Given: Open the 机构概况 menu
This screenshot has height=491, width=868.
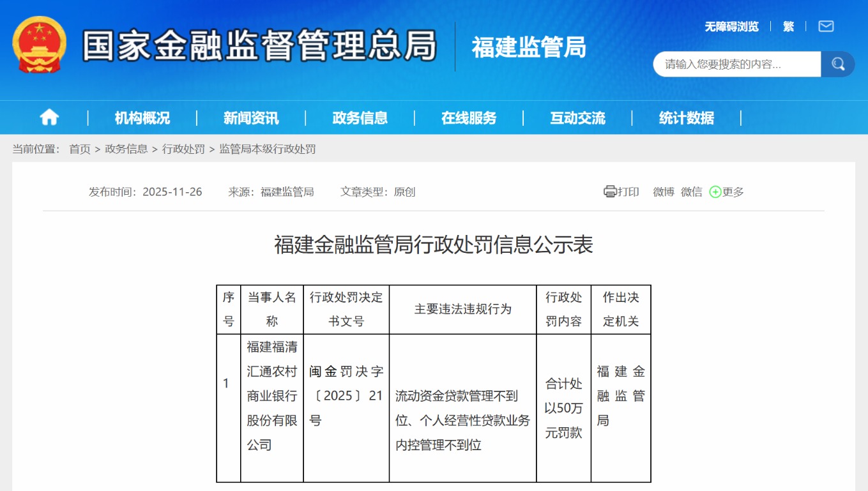Looking at the screenshot, I should 142,118.
